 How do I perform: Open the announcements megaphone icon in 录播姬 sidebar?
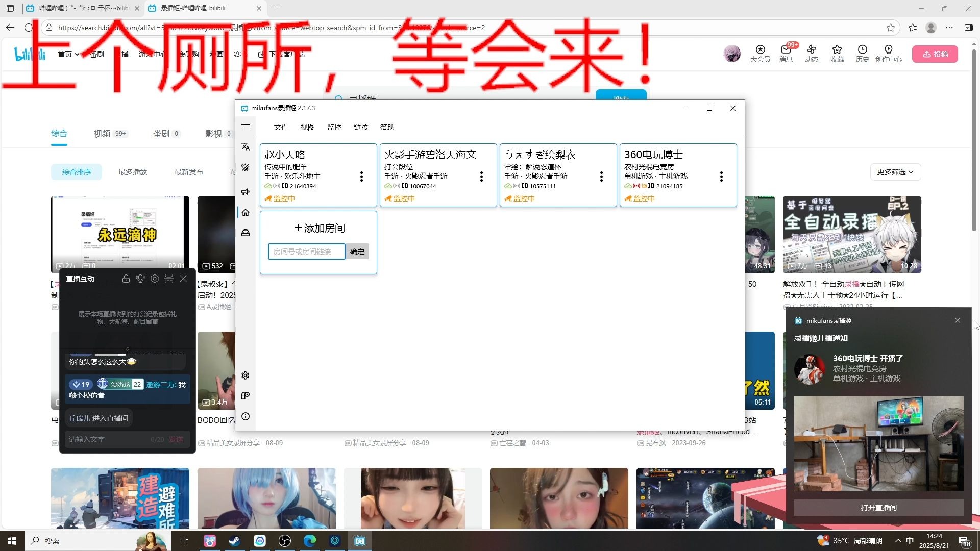click(246, 192)
